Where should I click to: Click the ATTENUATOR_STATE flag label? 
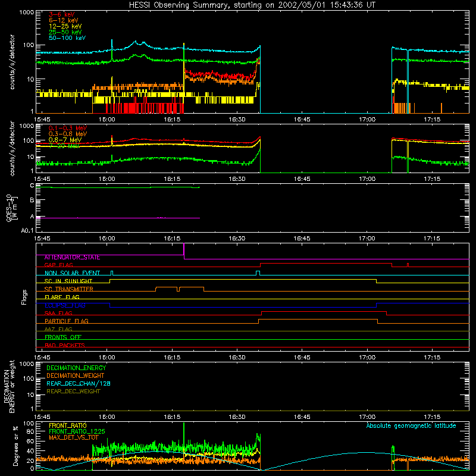coord(72,258)
